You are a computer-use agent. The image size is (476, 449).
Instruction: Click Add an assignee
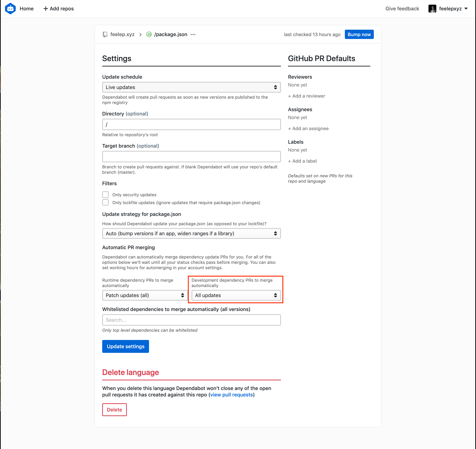(308, 129)
